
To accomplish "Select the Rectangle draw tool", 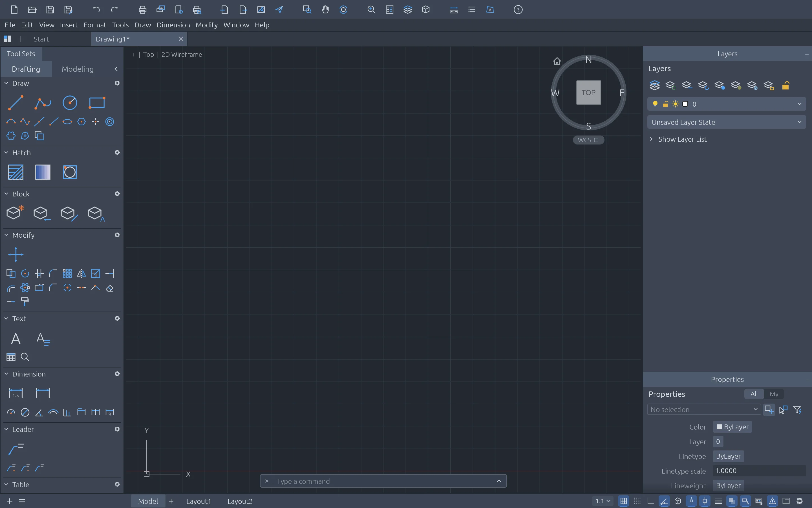I will click(x=97, y=103).
